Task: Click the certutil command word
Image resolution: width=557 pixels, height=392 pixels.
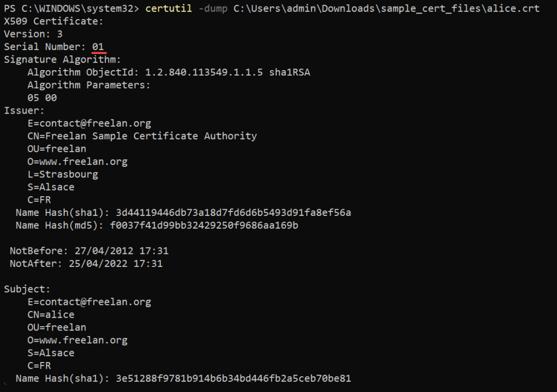Action: click(x=169, y=8)
